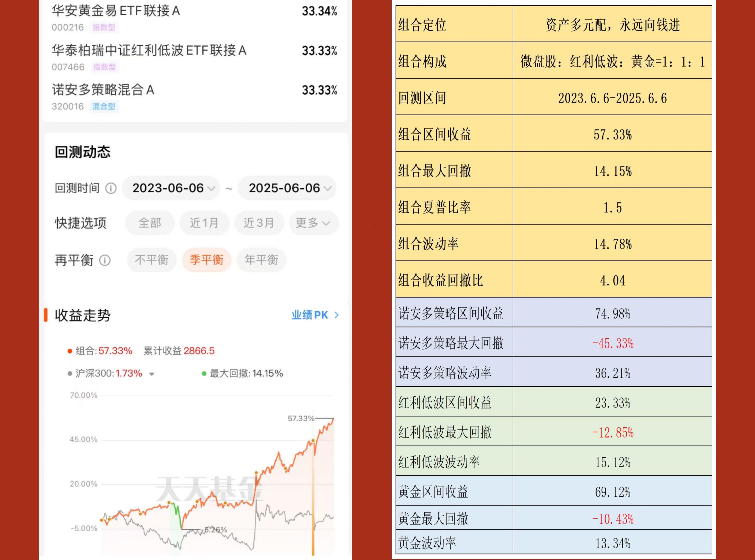Click the 组合波动率 value 14.78%
Image resolution: width=755 pixels, height=560 pixels.
613,244
